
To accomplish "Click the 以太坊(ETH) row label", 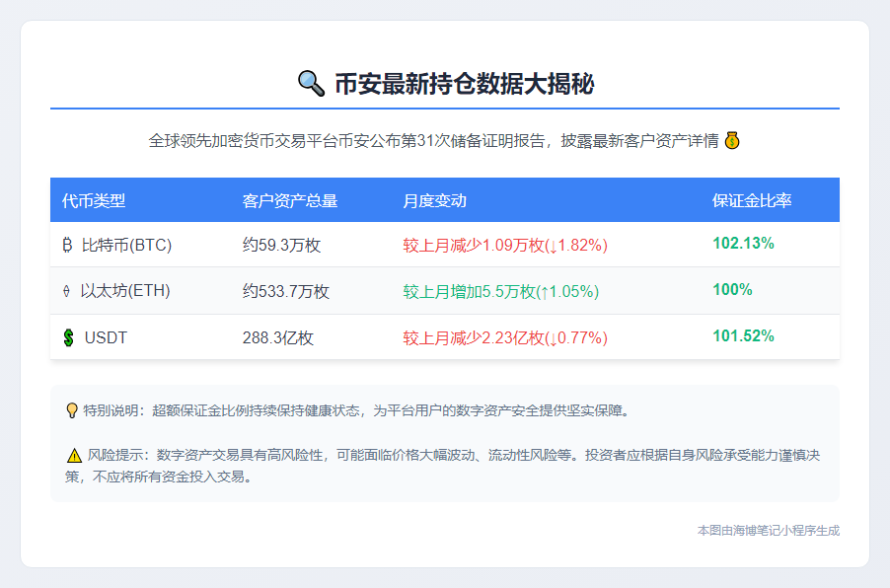I will [x=125, y=291].
